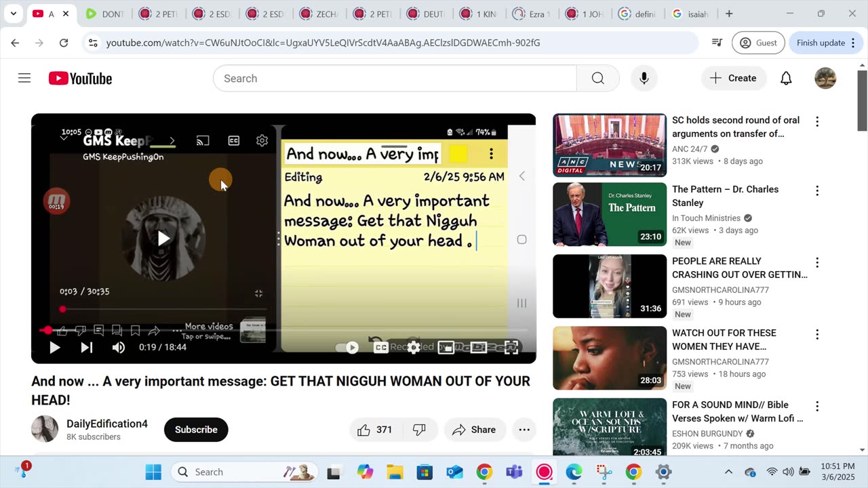This screenshot has width=868, height=488.
Task: Open the account avatar menu
Action: [825, 79]
